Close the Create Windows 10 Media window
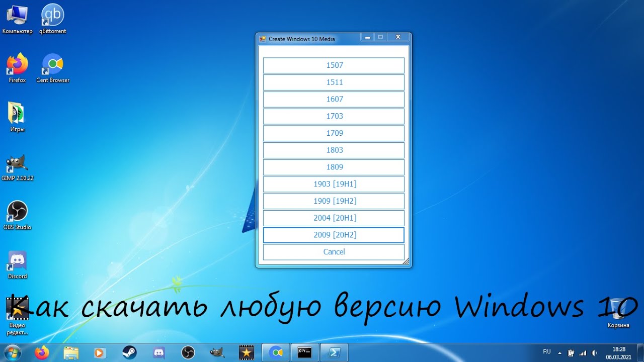This screenshot has width=644, height=362. click(397, 37)
